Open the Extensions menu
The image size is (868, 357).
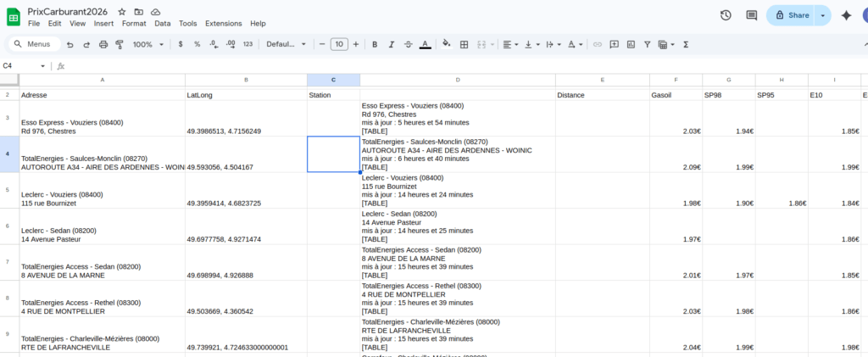(224, 23)
